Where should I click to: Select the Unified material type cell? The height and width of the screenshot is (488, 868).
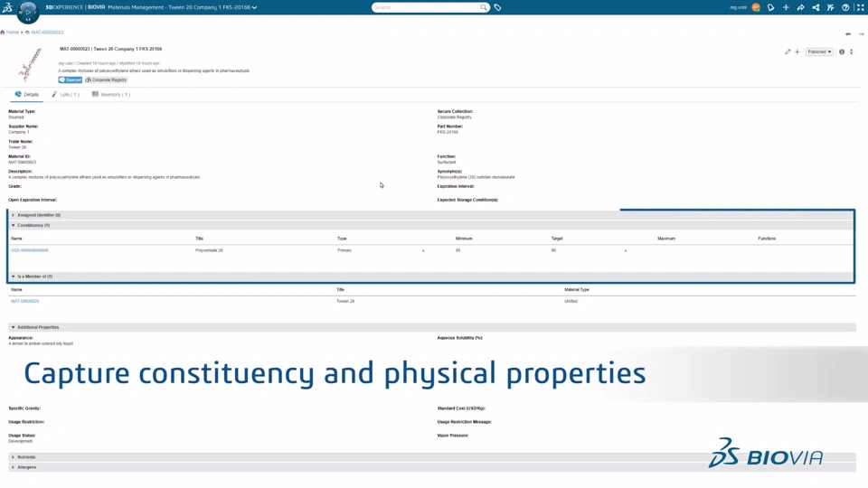coord(571,302)
